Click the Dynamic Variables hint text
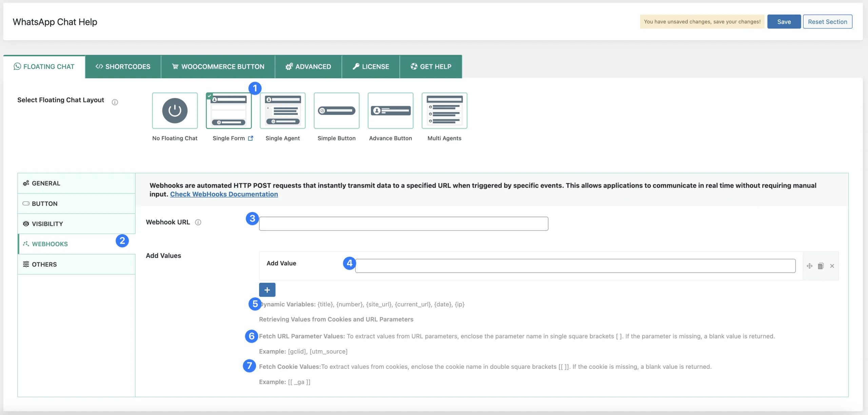The height and width of the screenshot is (415, 868). [x=362, y=304]
